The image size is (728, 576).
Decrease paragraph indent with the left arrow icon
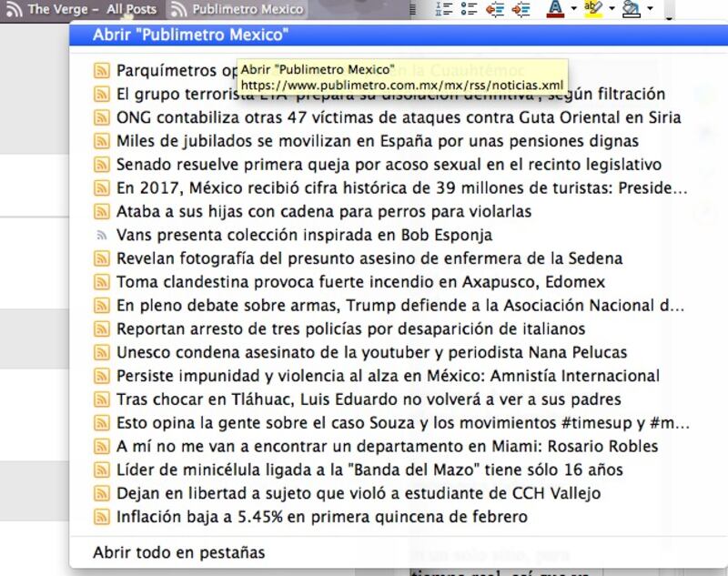[495, 9]
